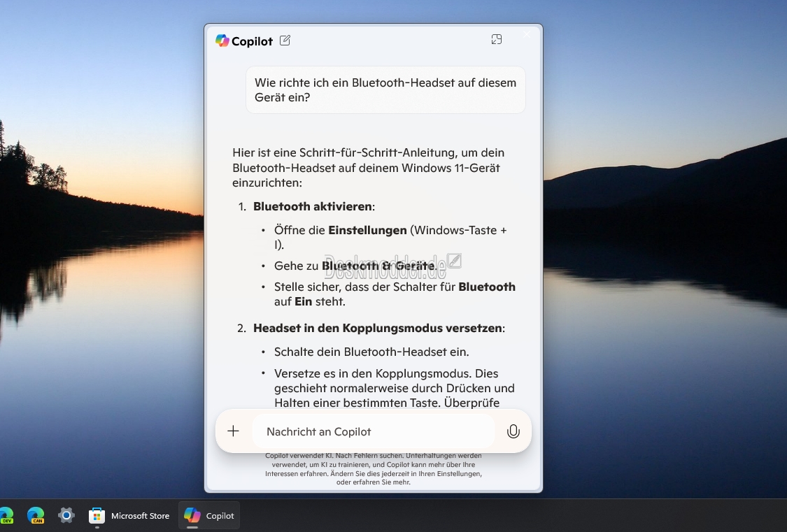
Task: Start voice input with the microphone icon
Action: [x=513, y=431]
